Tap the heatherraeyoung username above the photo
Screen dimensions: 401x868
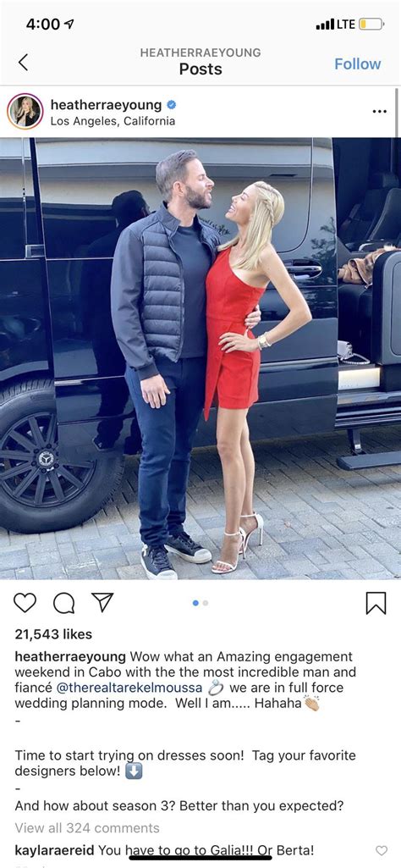pyautogui.click(x=107, y=105)
